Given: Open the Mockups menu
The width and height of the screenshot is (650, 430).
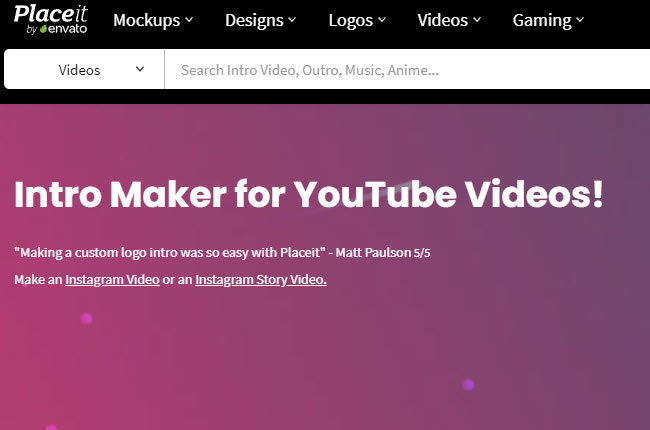Looking at the screenshot, I should [x=153, y=20].
